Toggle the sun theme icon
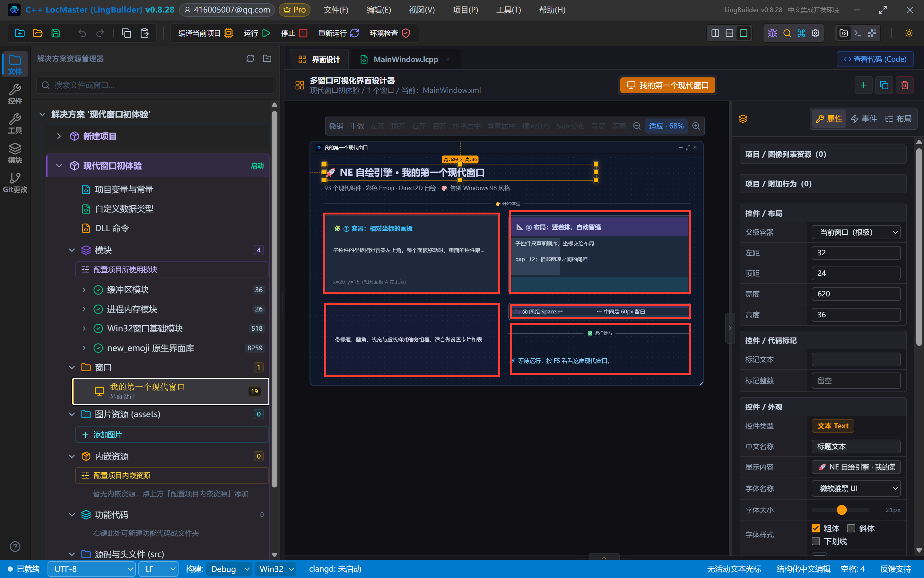This screenshot has width=924, height=578. pos(909,33)
